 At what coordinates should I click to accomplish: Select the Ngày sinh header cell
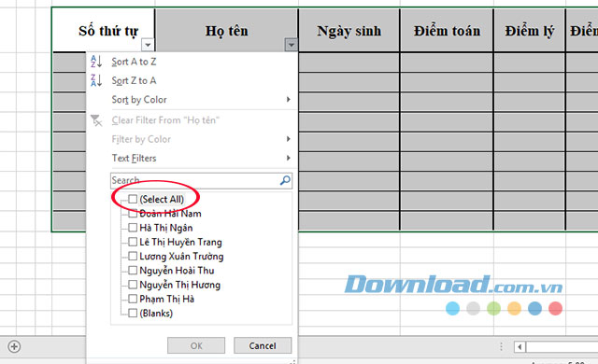tap(349, 31)
